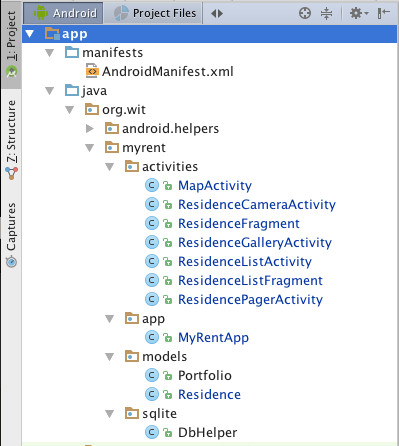Expand the android.helpers package
This screenshot has width=399, height=446.
click(90, 129)
